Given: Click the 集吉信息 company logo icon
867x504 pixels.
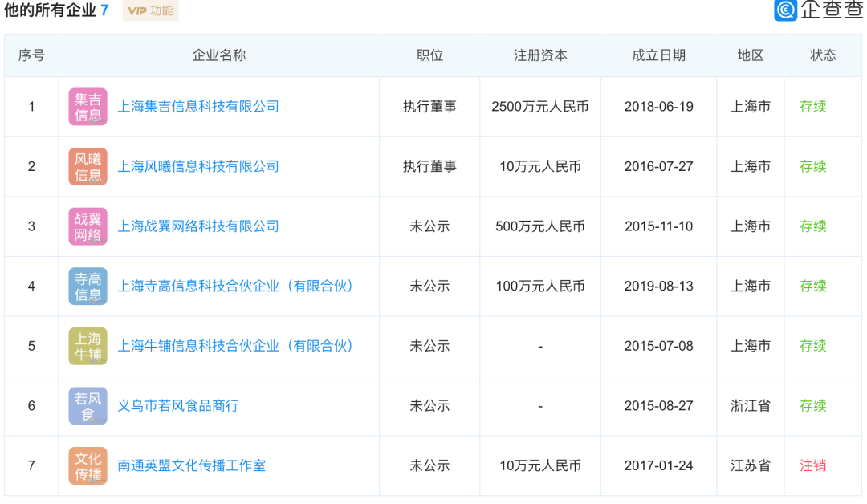Looking at the screenshot, I should (88, 107).
